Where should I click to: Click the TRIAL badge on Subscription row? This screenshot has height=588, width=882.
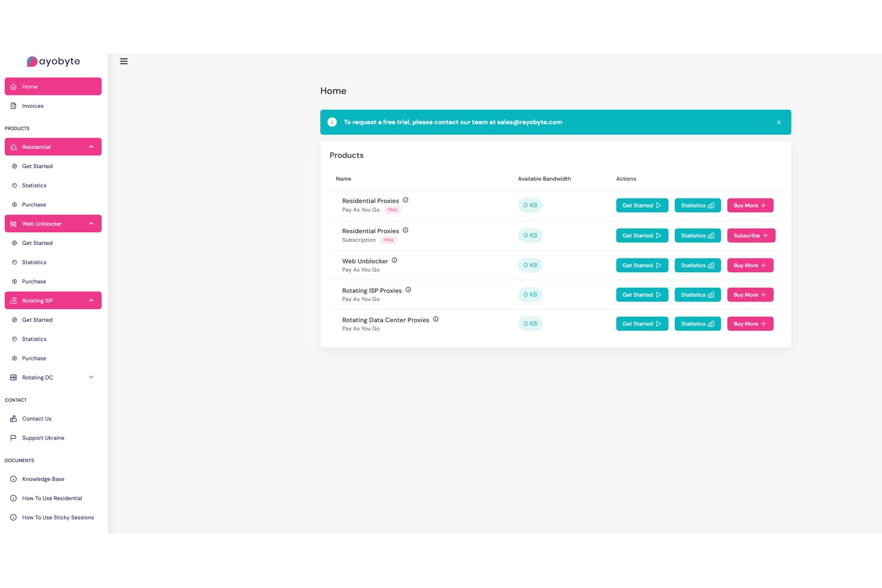[389, 240]
